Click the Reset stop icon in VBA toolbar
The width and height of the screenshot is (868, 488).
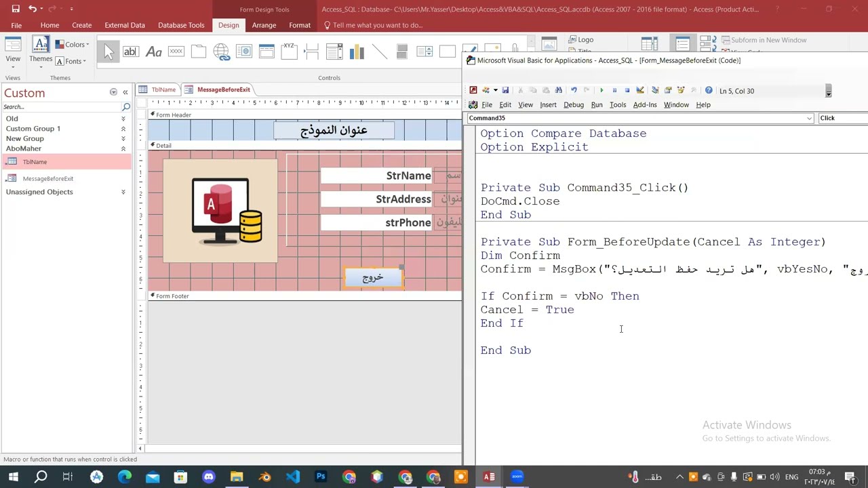click(627, 90)
